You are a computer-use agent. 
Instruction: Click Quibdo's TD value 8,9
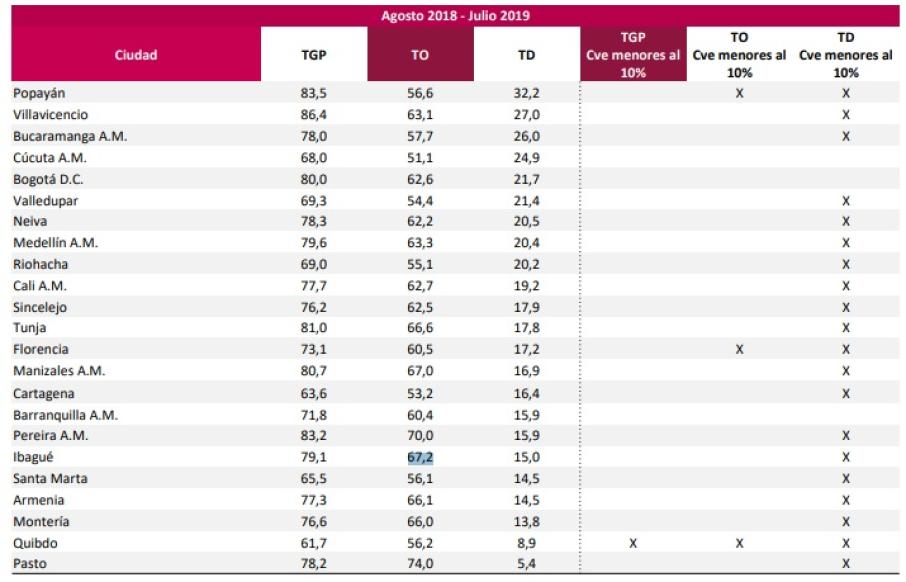coord(526,543)
